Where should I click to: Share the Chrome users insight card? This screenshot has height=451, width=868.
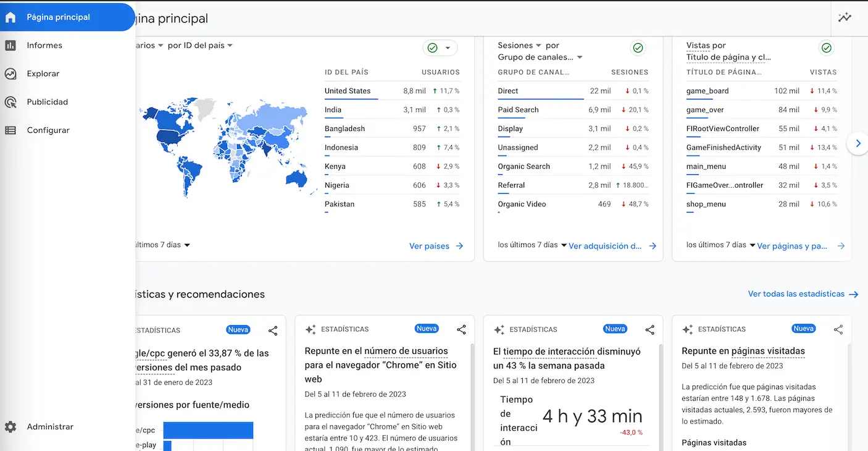pos(461,330)
